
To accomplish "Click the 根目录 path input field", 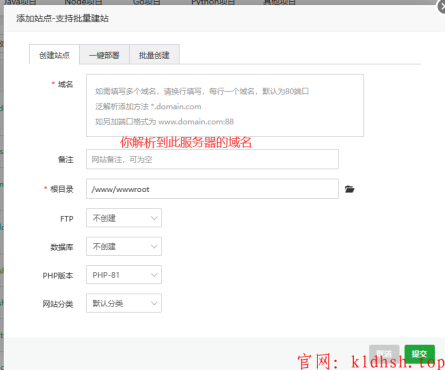I will click(x=212, y=189).
